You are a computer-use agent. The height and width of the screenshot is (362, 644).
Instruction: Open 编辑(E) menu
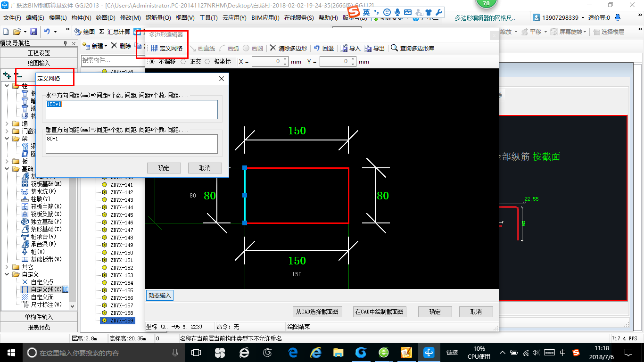pyautogui.click(x=35, y=18)
